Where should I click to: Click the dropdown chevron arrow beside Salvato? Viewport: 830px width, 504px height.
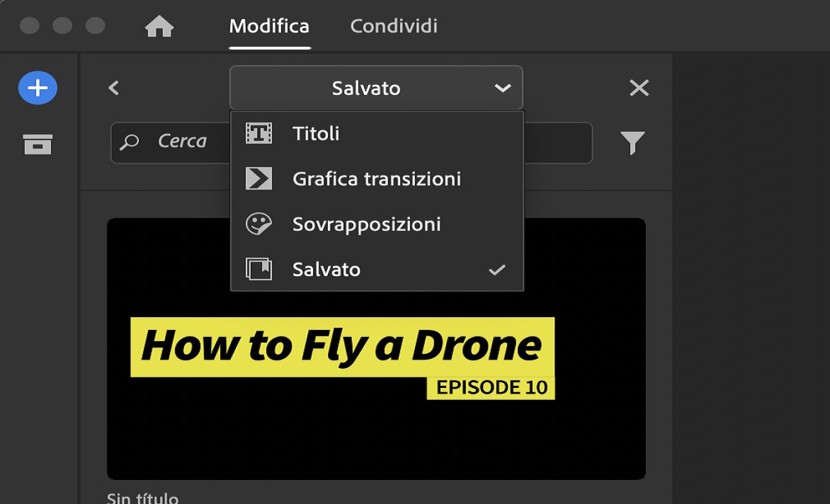pos(502,88)
